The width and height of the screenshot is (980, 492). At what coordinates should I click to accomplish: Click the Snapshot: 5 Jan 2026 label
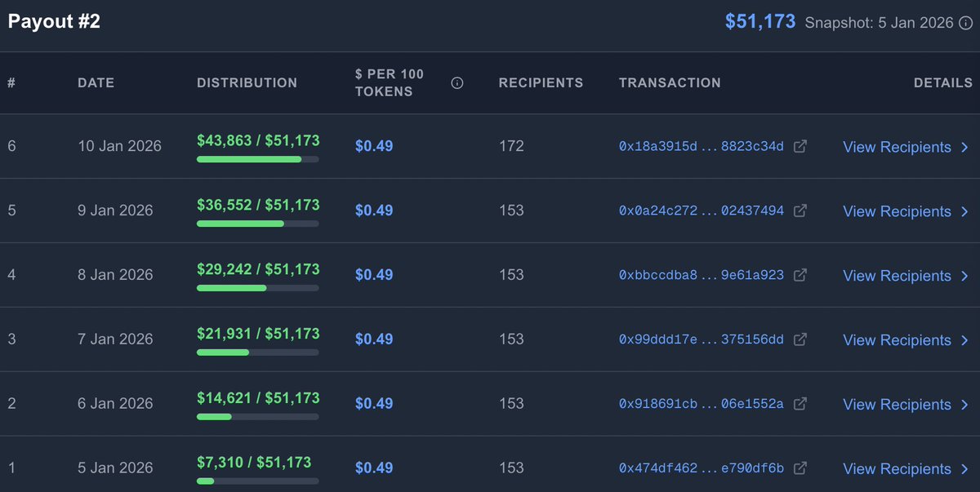(880, 23)
